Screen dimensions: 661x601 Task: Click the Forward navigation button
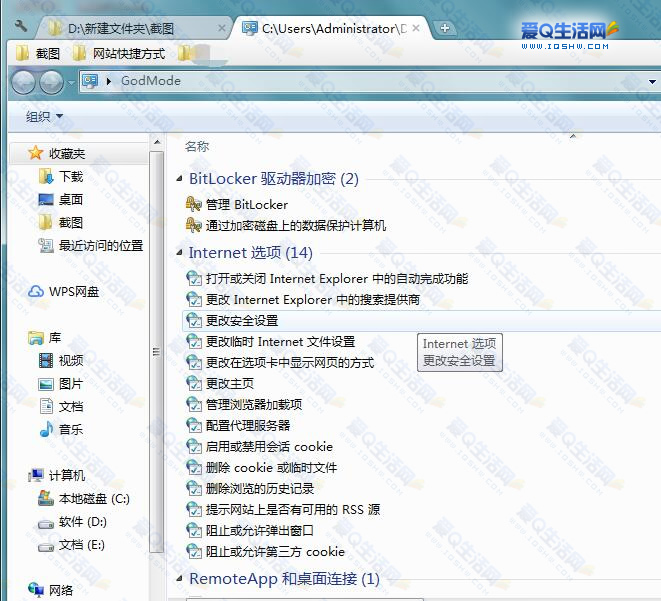click(51, 82)
